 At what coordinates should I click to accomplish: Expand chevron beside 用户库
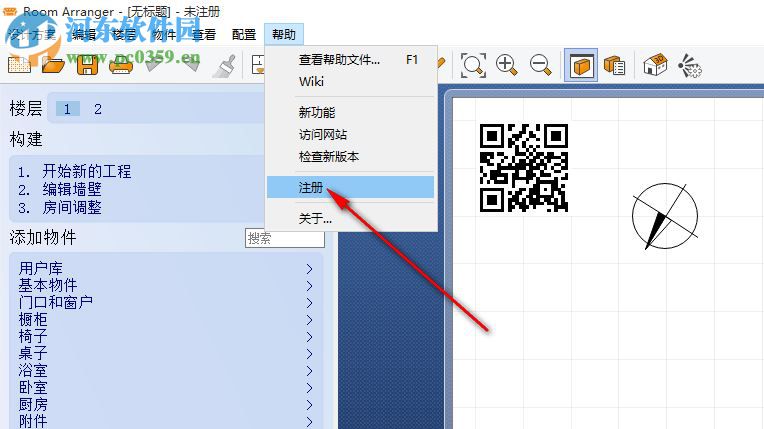point(309,269)
